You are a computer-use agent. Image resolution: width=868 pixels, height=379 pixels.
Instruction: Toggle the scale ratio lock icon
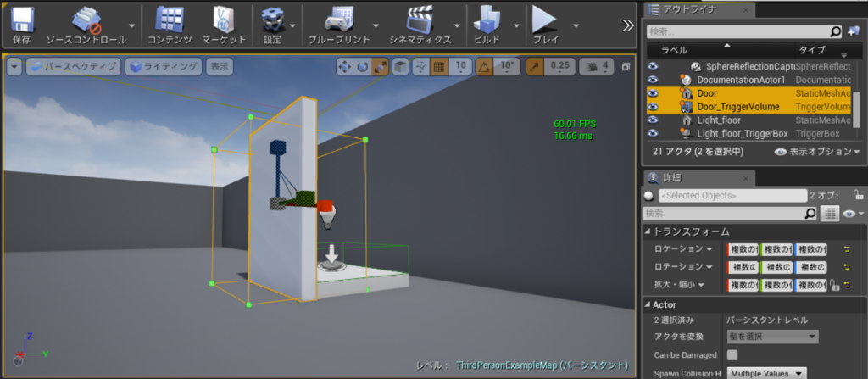pos(834,286)
